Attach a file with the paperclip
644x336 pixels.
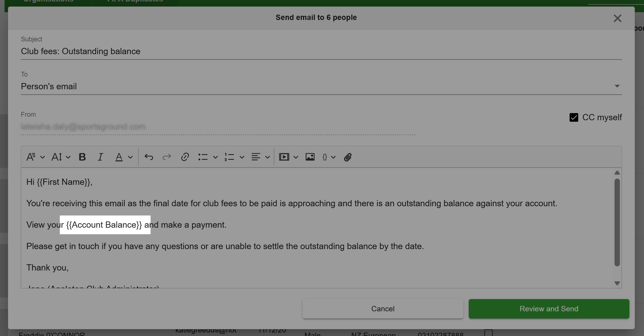[x=348, y=157]
